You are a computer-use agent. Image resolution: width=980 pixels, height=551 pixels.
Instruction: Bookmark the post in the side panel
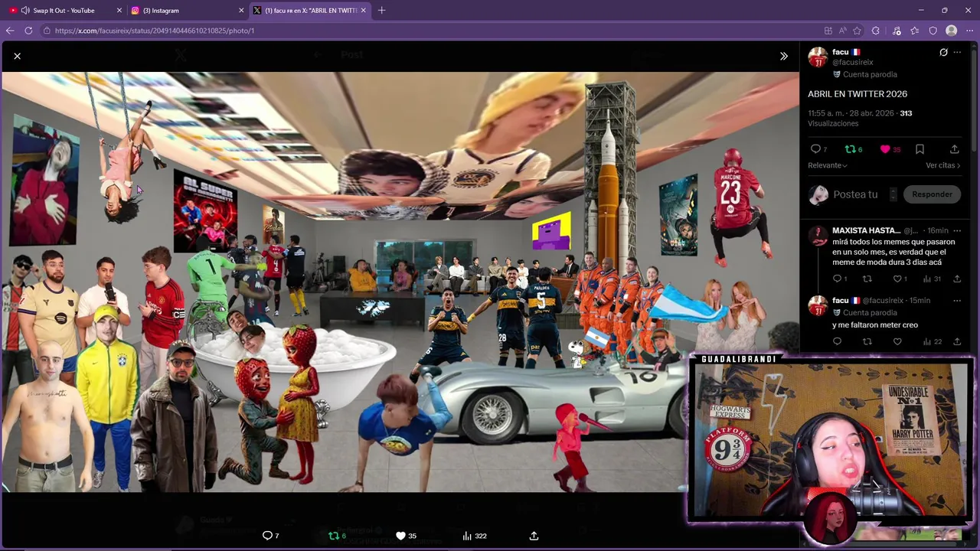click(920, 149)
